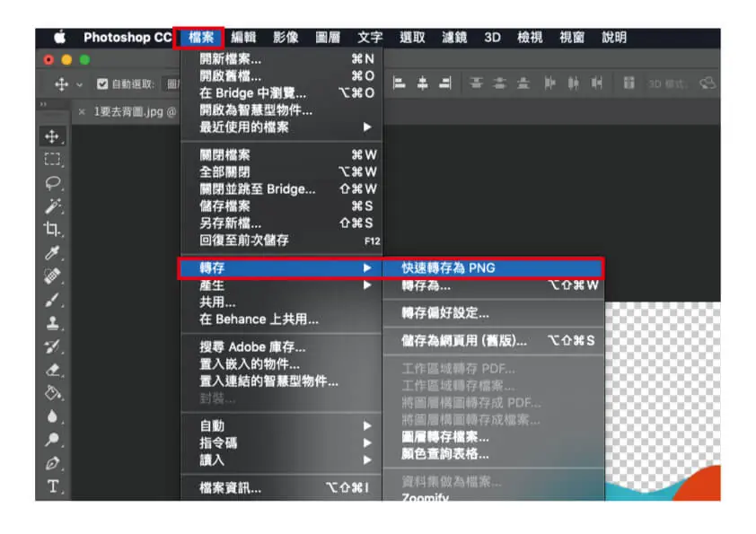Select the Crop tool
756x534 pixels.
(52, 229)
